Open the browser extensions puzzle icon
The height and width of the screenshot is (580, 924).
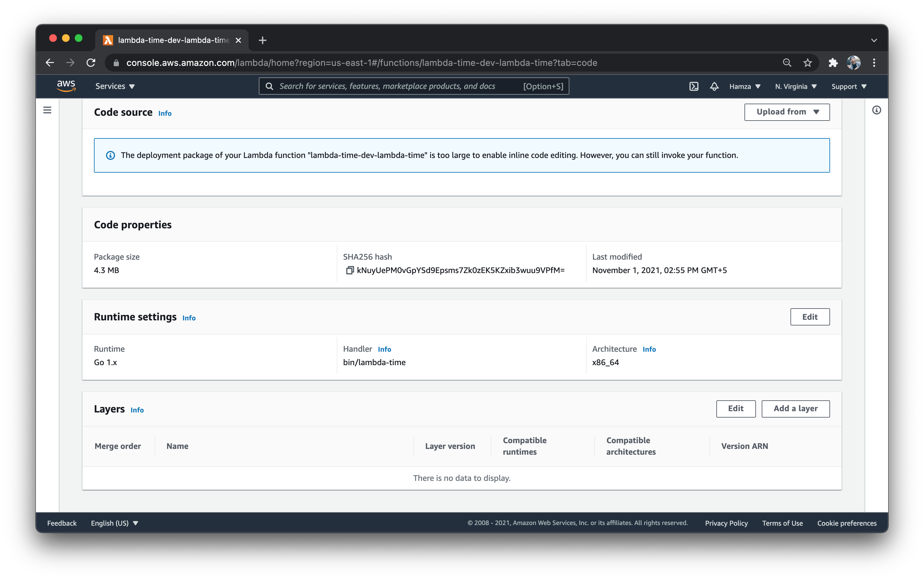click(833, 63)
